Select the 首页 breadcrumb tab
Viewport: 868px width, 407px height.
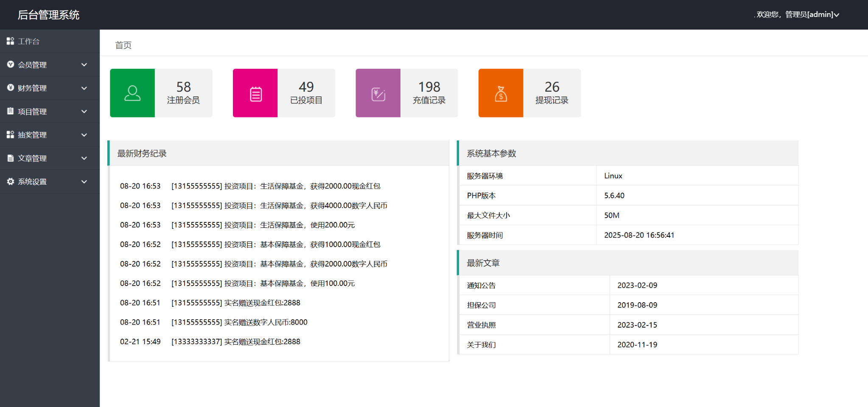123,45
